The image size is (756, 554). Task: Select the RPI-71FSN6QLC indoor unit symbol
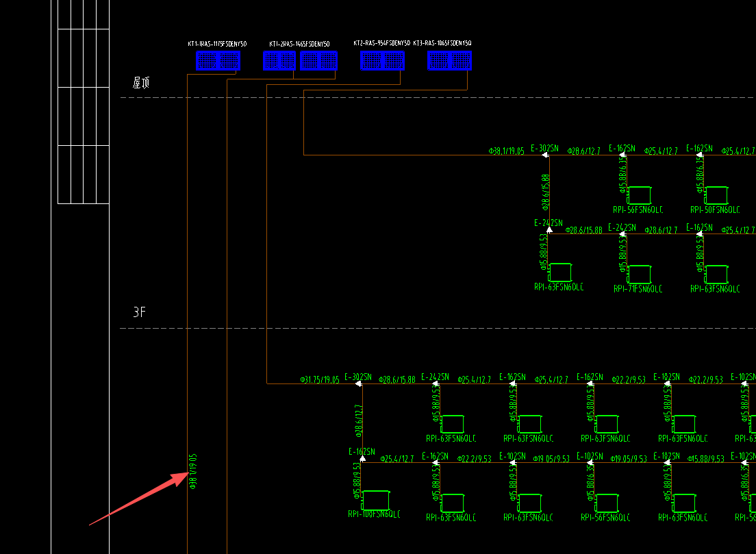[x=638, y=275]
